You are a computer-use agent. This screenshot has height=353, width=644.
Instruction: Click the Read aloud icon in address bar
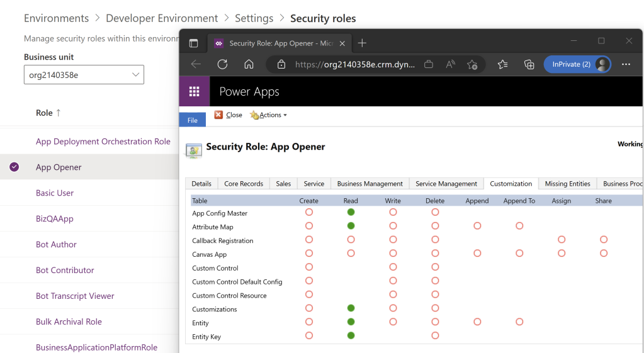click(451, 64)
